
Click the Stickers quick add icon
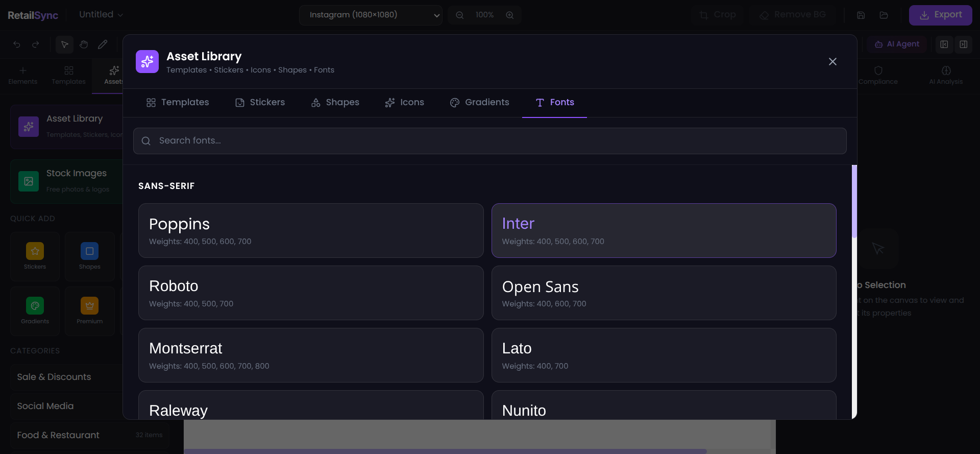[x=35, y=251]
